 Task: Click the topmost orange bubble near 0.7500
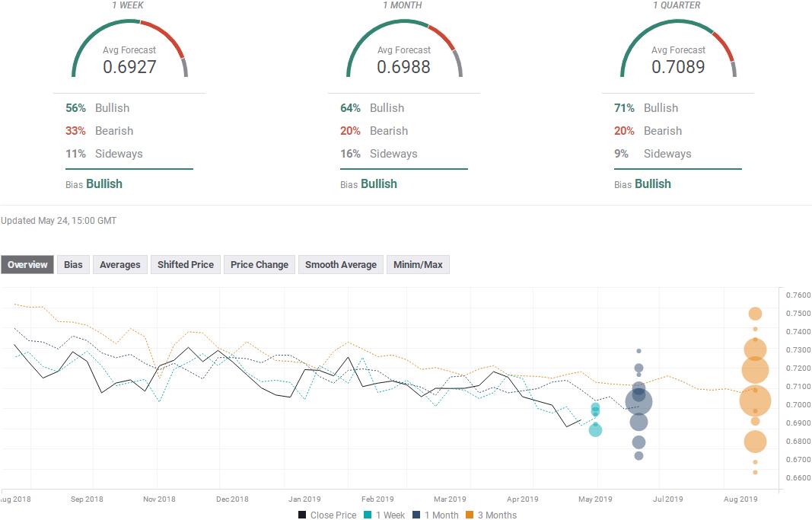pyautogui.click(x=755, y=314)
